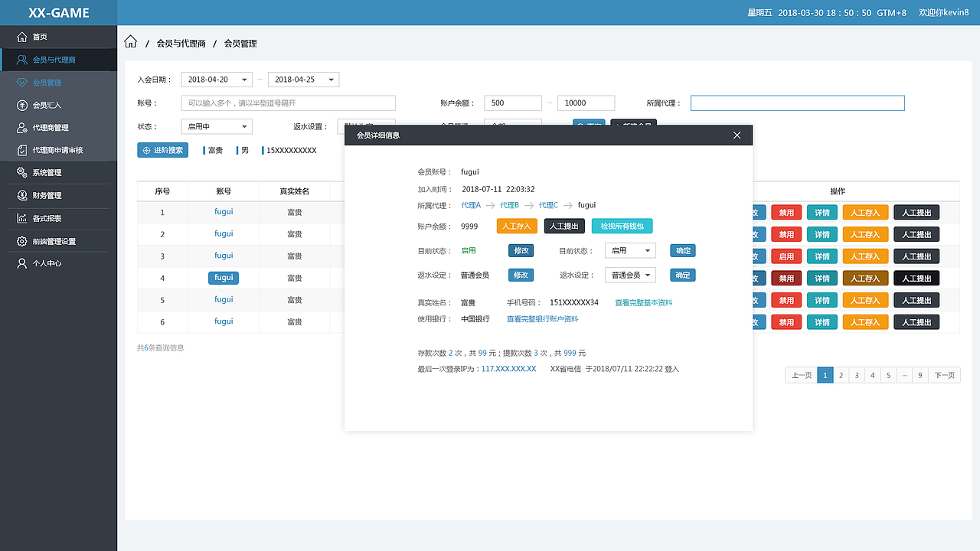Click the maximum balance field showing 10000
This screenshot has height=551, width=980.
[586, 103]
